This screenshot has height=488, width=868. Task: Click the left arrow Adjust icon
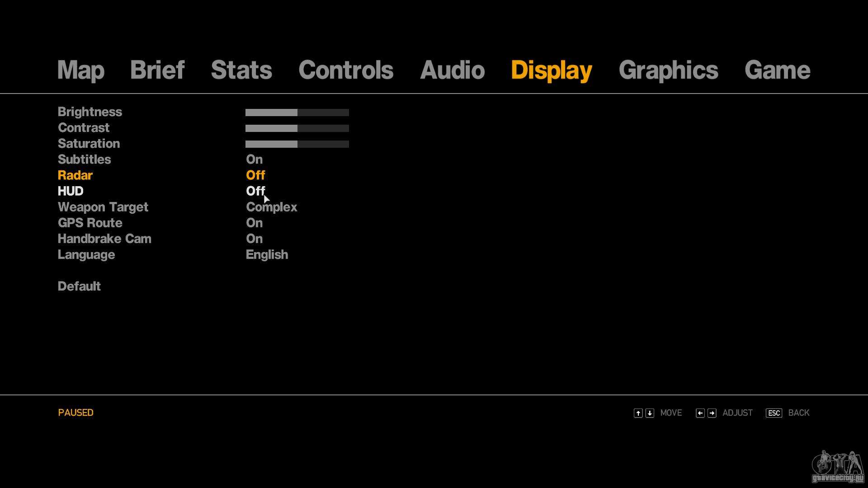pos(700,413)
